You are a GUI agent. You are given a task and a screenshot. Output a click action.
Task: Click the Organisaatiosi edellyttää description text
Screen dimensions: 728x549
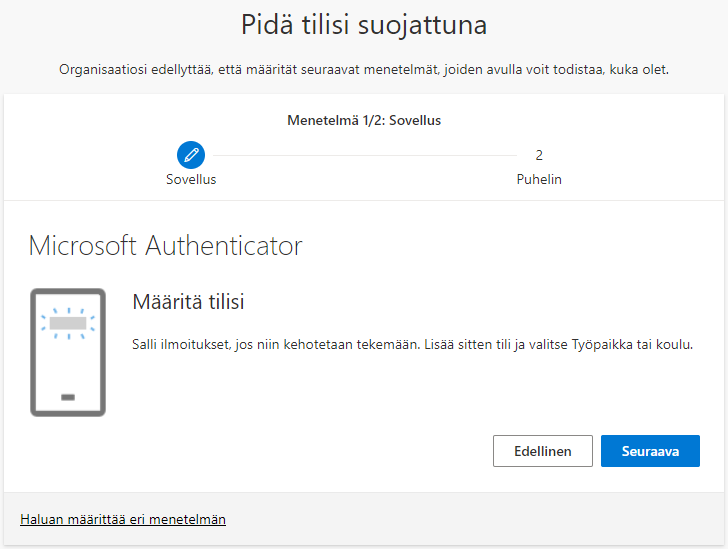point(364,70)
